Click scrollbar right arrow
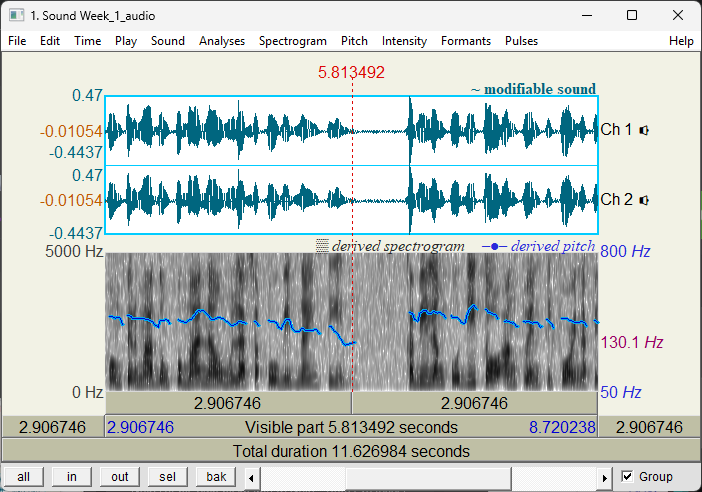 tap(604, 477)
